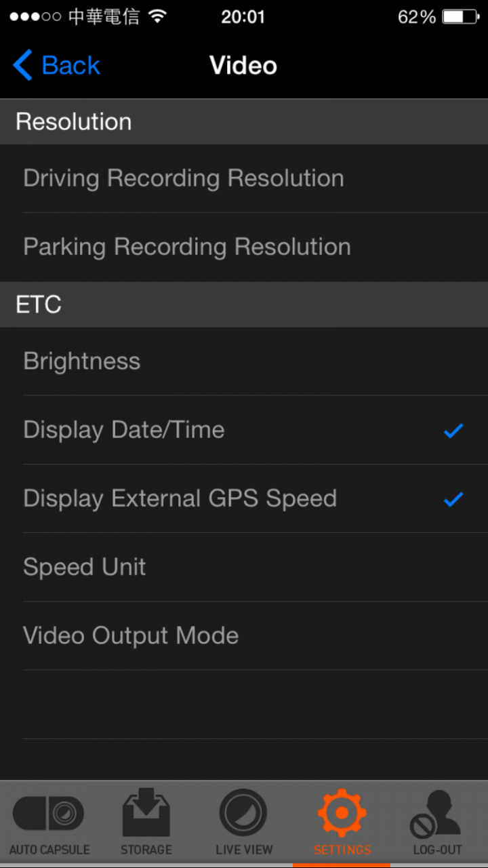The image size is (488, 868).
Task: Open the Live View lens icon
Action: pos(243,812)
